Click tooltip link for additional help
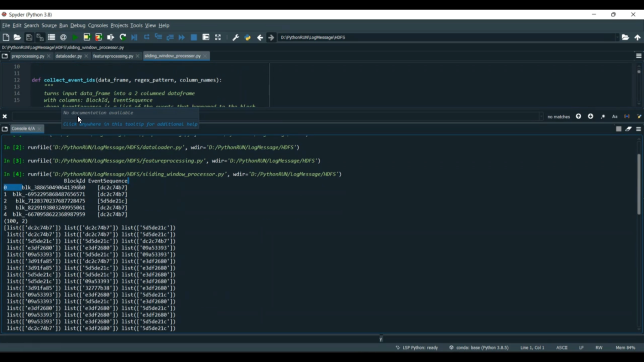 [130, 124]
